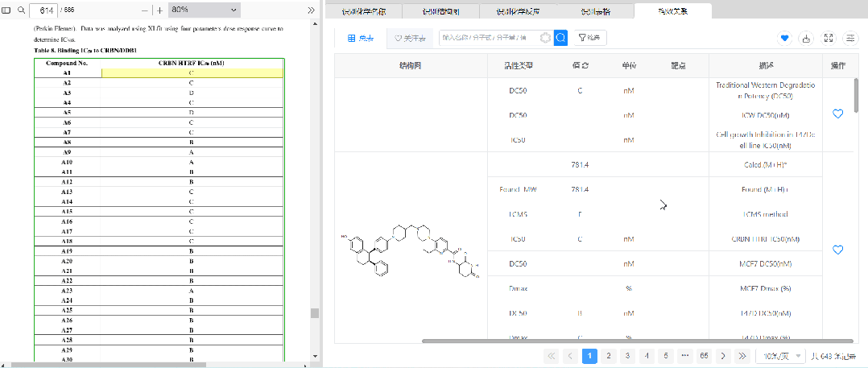Click the LCMS activity type cell

[x=518, y=214]
